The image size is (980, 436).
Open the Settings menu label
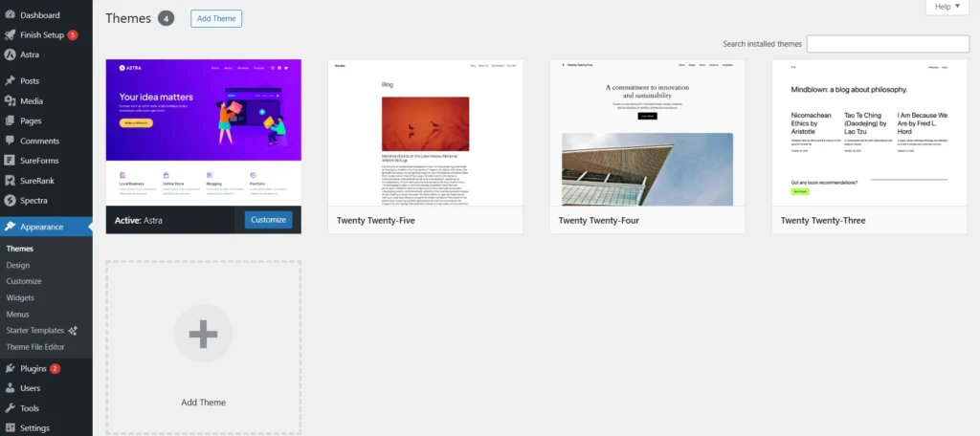tap(34, 428)
